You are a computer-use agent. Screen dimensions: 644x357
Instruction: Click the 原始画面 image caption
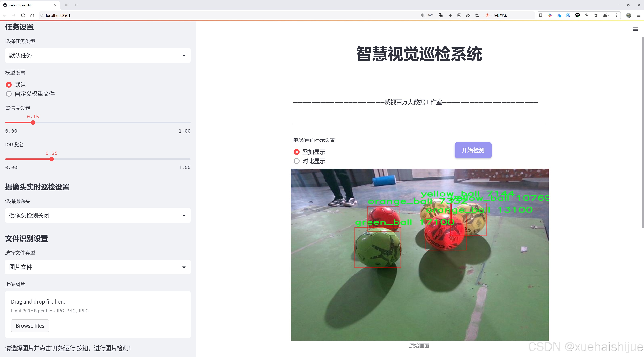coord(419,346)
